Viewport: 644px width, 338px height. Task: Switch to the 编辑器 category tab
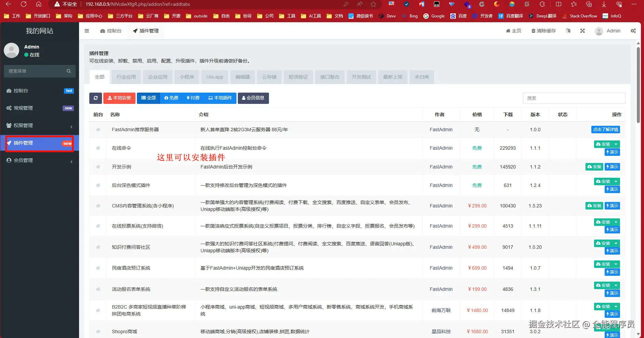click(x=243, y=77)
